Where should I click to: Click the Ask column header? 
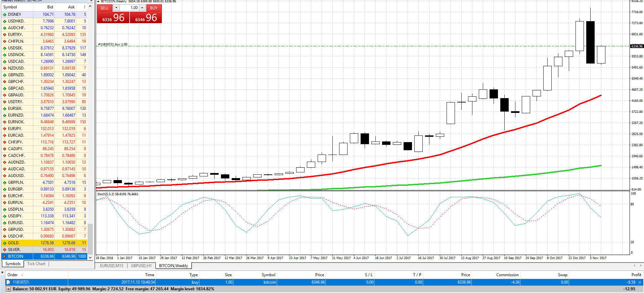pos(65,7)
